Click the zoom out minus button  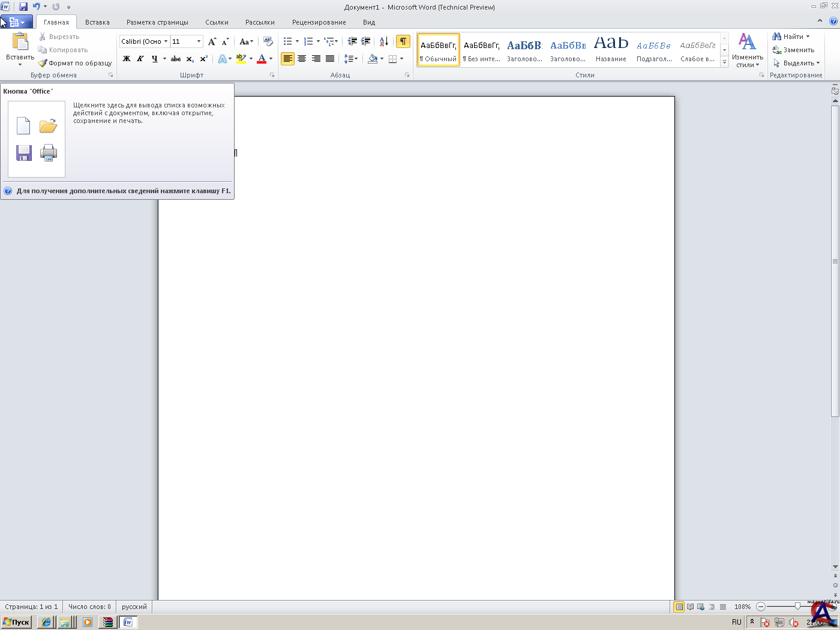tap(761, 607)
